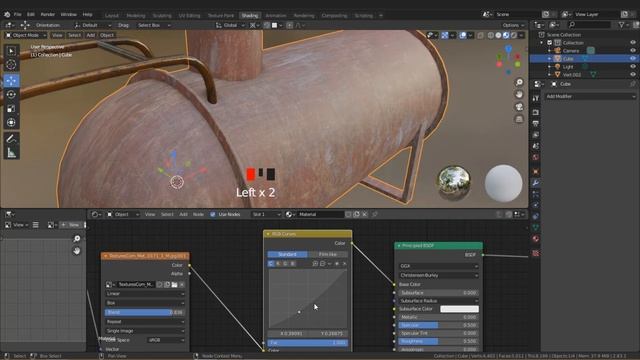This screenshot has height=360, width=640.
Task: Adjust Fac slider in RGB Curves
Action: tap(308, 343)
